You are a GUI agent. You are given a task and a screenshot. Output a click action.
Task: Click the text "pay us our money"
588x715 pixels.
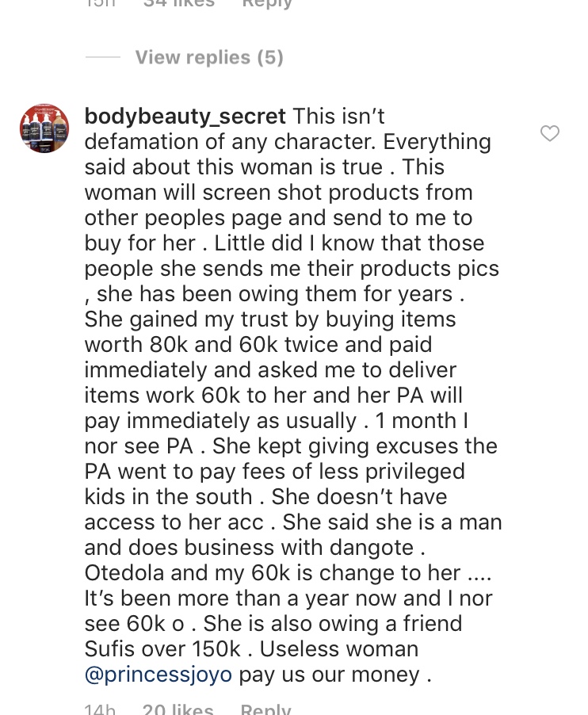point(332,675)
